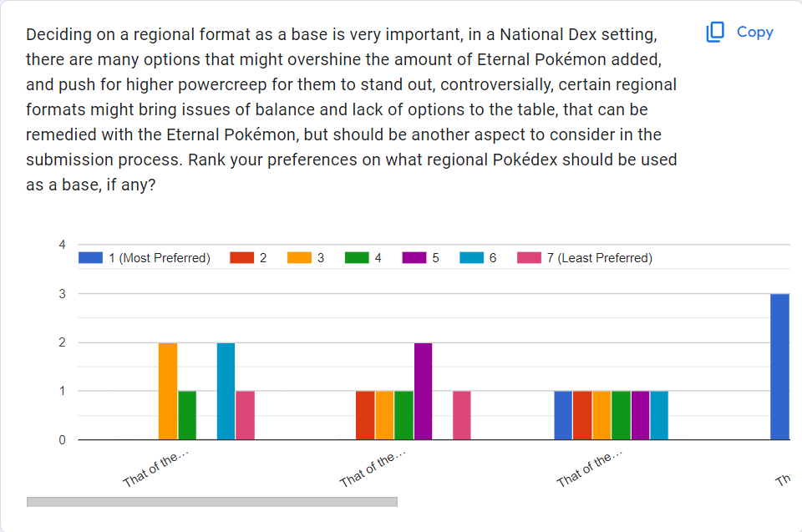
Task: Select the teal bar of height 1
Action: (659, 415)
